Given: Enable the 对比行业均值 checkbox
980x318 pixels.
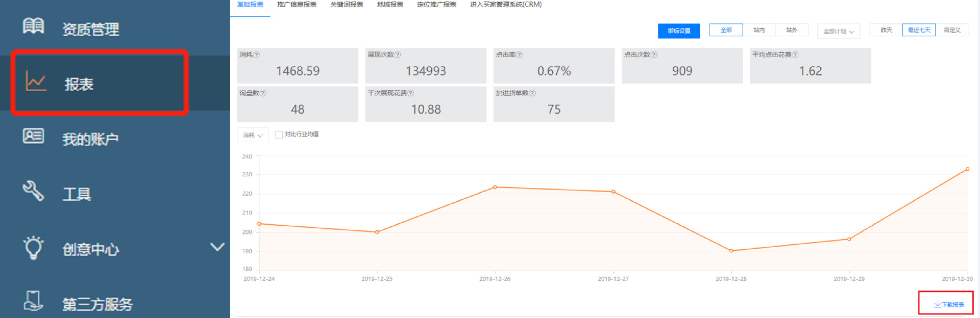Looking at the screenshot, I should tap(279, 135).
